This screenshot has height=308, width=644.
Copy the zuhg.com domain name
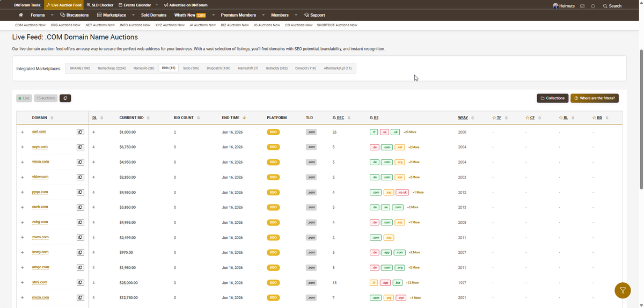click(x=80, y=222)
